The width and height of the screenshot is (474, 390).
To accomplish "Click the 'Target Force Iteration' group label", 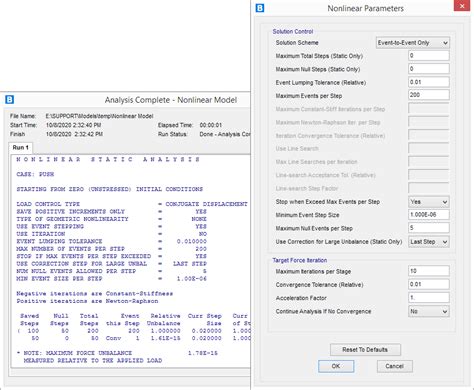I will pos(300,260).
